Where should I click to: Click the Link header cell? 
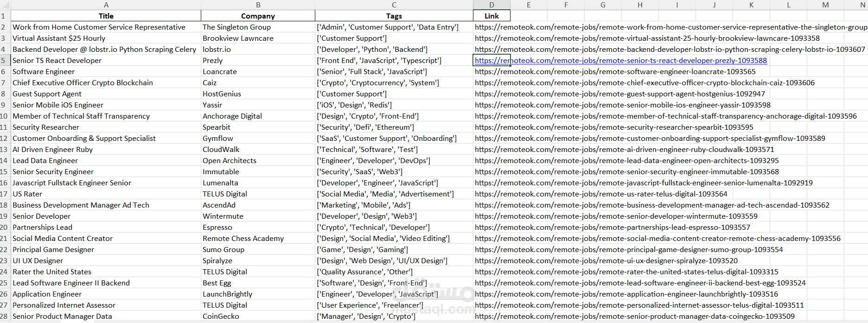pos(491,16)
